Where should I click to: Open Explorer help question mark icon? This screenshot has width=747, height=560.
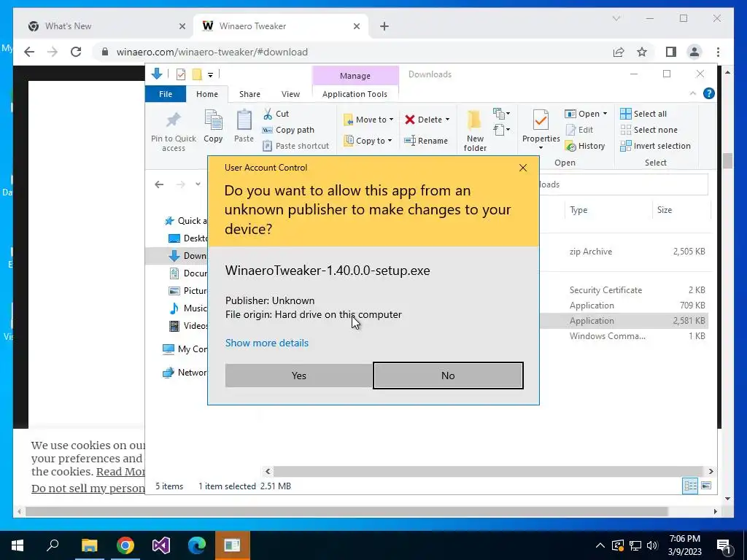[708, 93]
